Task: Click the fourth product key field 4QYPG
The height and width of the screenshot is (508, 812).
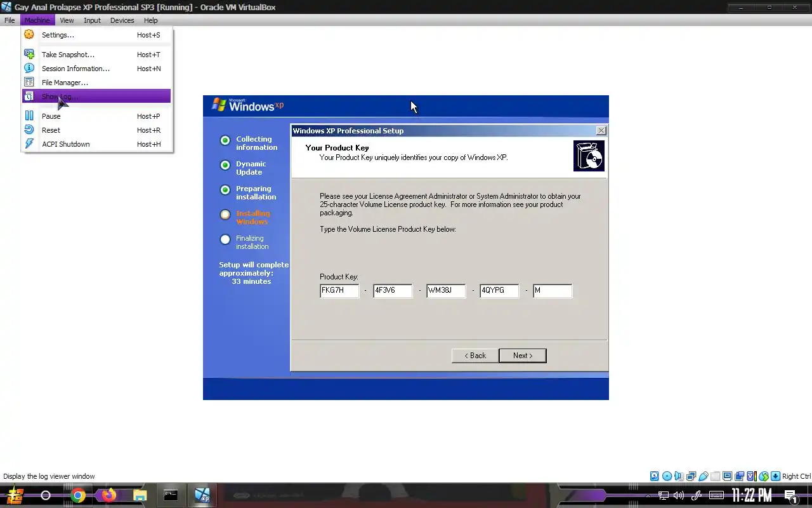Action: pos(499,291)
